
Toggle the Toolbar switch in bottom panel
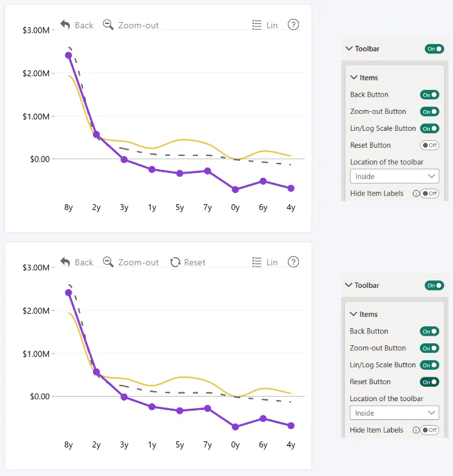[x=434, y=285]
